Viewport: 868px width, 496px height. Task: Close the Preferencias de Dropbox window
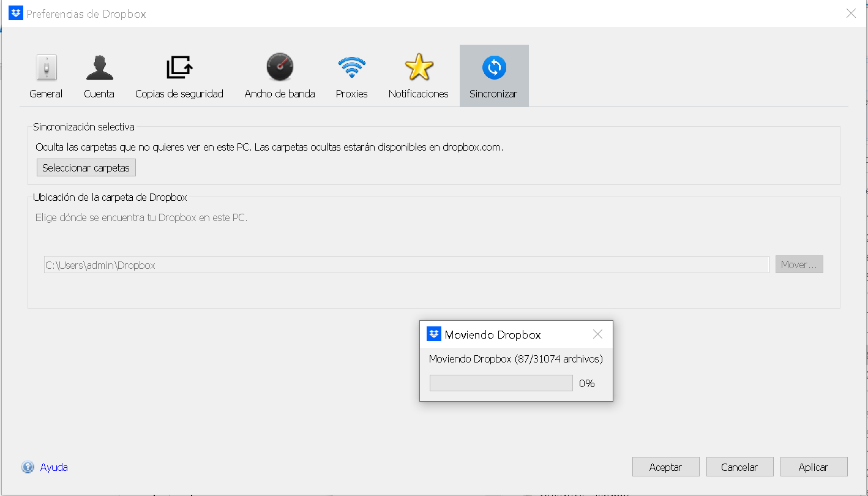(x=851, y=13)
